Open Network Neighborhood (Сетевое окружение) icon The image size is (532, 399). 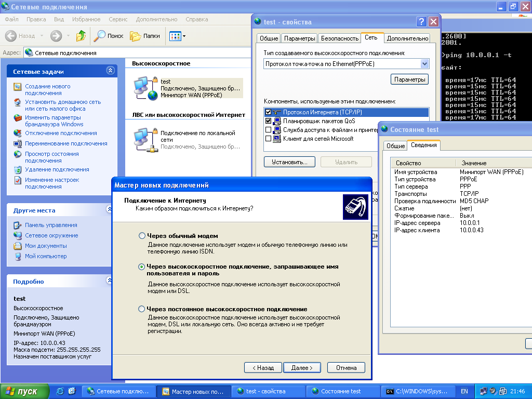[x=17, y=235]
